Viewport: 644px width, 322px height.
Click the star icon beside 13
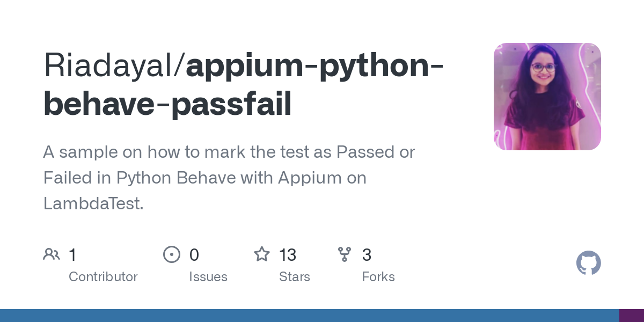coord(262,254)
